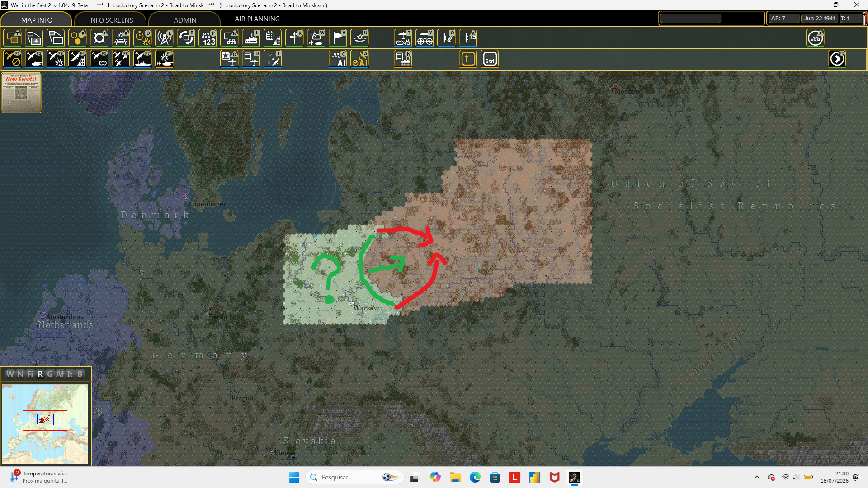
Task: Select the Fi nation filter button
Action: click(30, 374)
